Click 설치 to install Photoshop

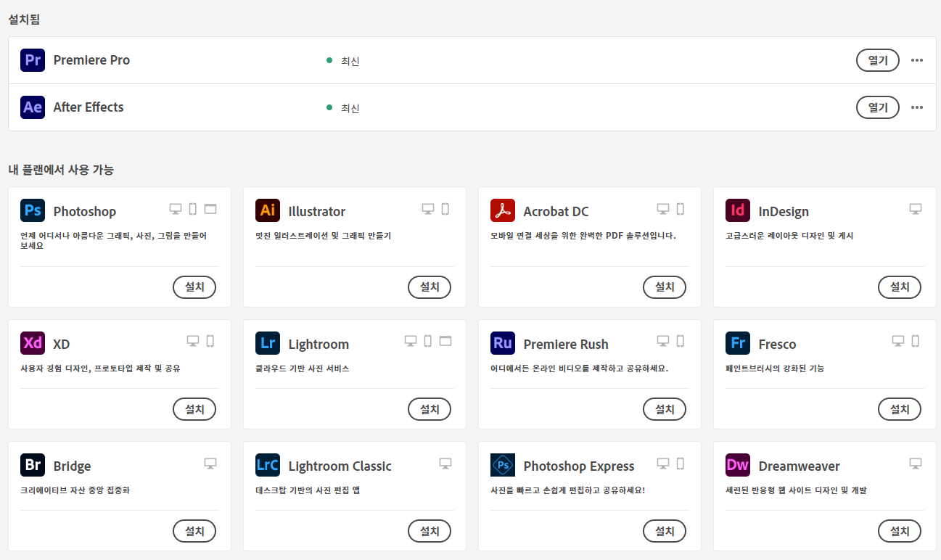pyautogui.click(x=194, y=287)
